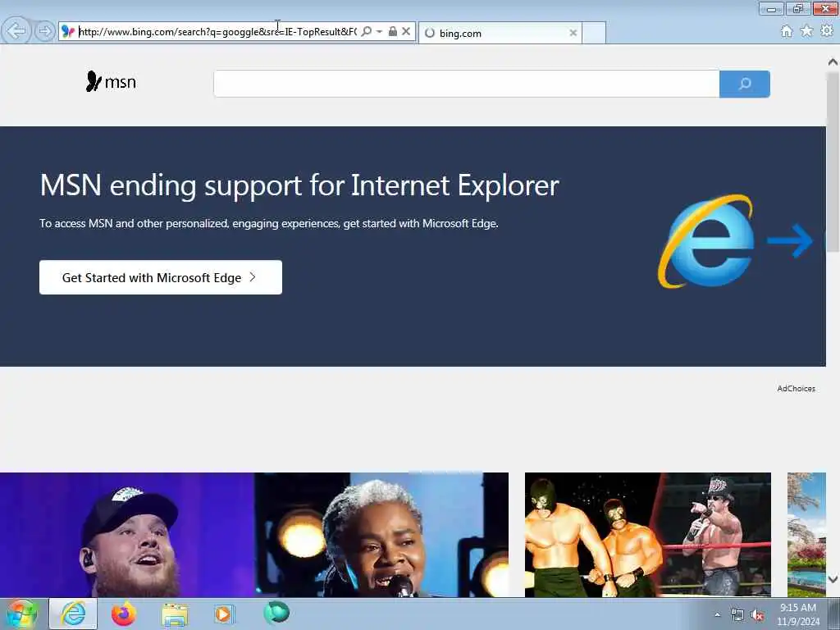Image resolution: width=840 pixels, height=630 pixels.
Task: Click the vertical scrollbar thumb
Action: [833, 161]
